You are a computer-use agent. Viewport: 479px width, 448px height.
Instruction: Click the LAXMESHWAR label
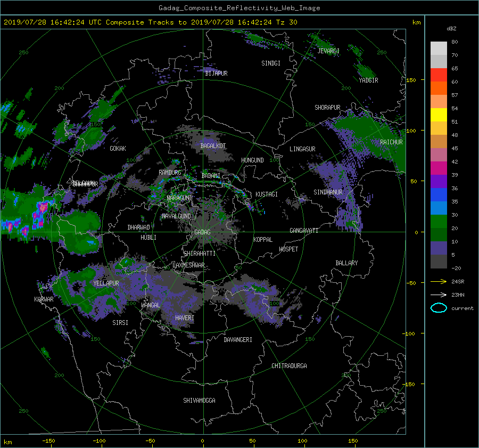click(188, 265)
